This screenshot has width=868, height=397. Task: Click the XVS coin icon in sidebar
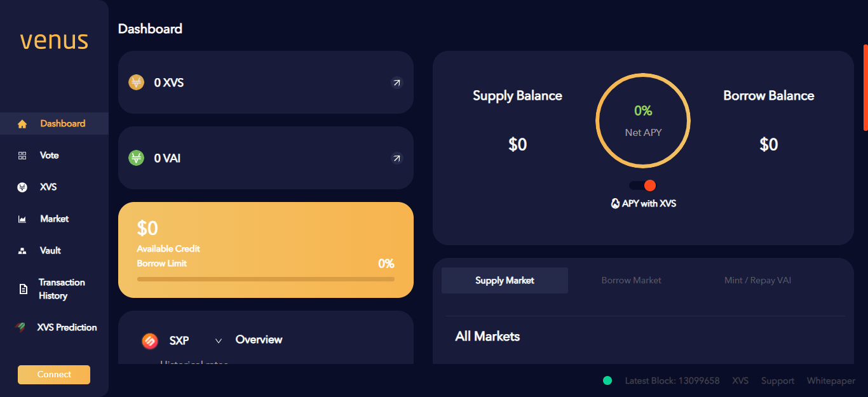pyautogui.click(x=22, y=187)
